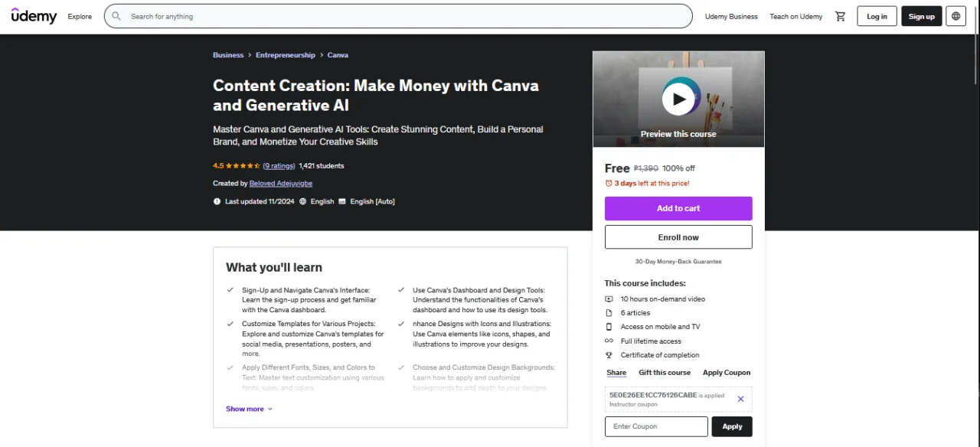980x447 pixels.
Task: Click the closed captions icon next to English [Auto]
Action: [342, 201]
